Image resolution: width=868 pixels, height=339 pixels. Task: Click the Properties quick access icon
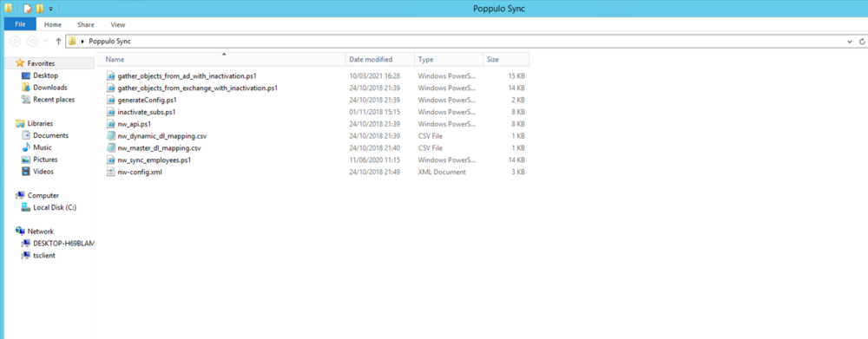click(27, 9)
